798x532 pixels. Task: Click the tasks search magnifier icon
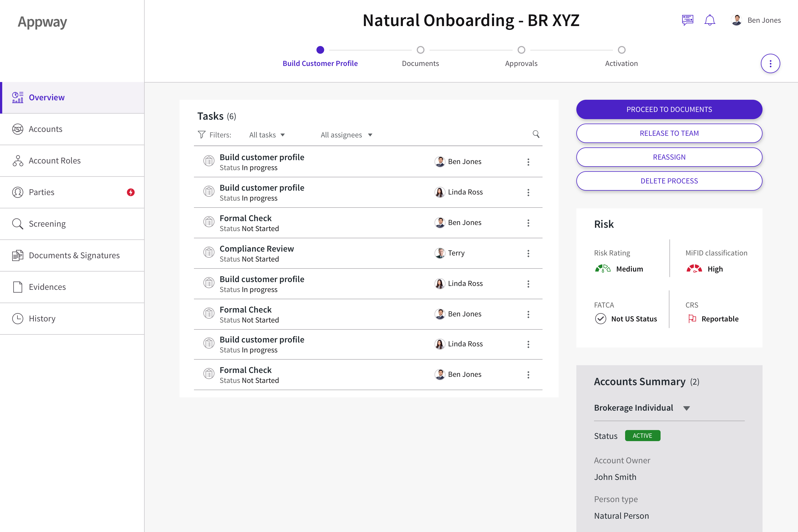pyautogui.click(x=536, y=134)
